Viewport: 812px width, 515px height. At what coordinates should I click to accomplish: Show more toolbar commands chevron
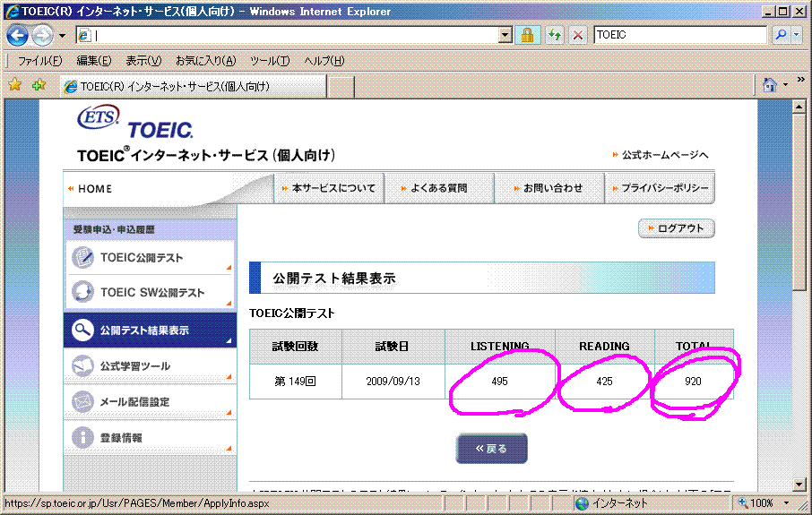pyautogui.click(x=800, y=80)
